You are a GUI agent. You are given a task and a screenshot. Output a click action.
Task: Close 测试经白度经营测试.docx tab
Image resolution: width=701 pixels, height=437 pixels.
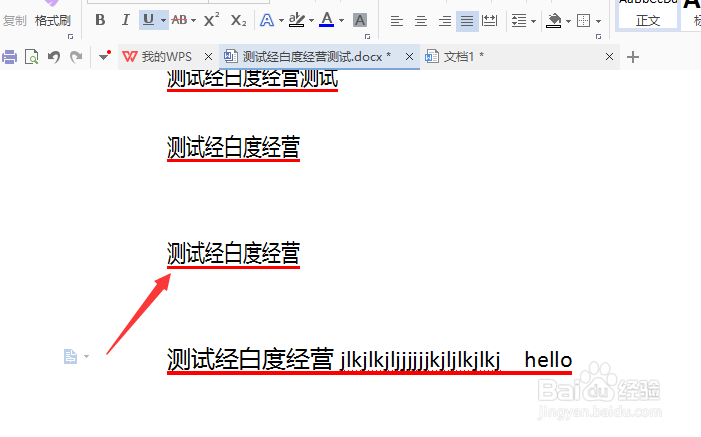pyautogui.click(x=409, y=57)
